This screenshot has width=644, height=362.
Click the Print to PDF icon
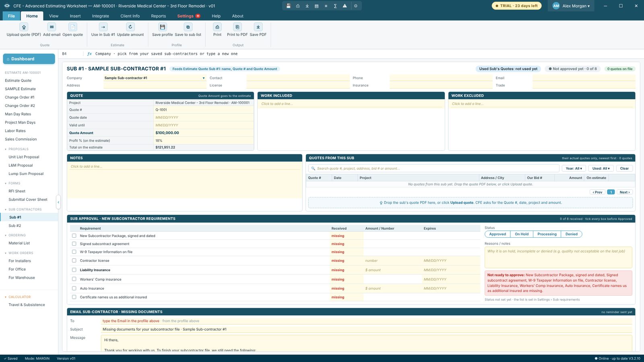tap(237, 27)
